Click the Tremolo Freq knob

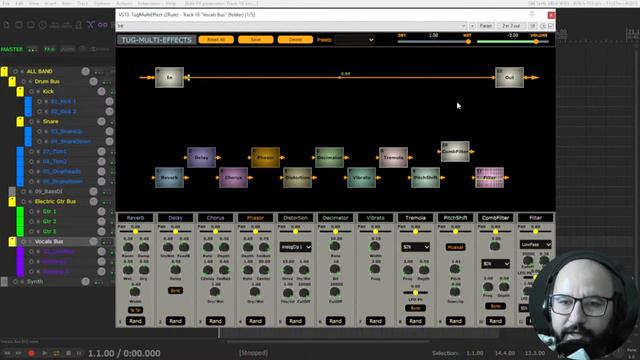pyautogui.click(x=408, y=270)
